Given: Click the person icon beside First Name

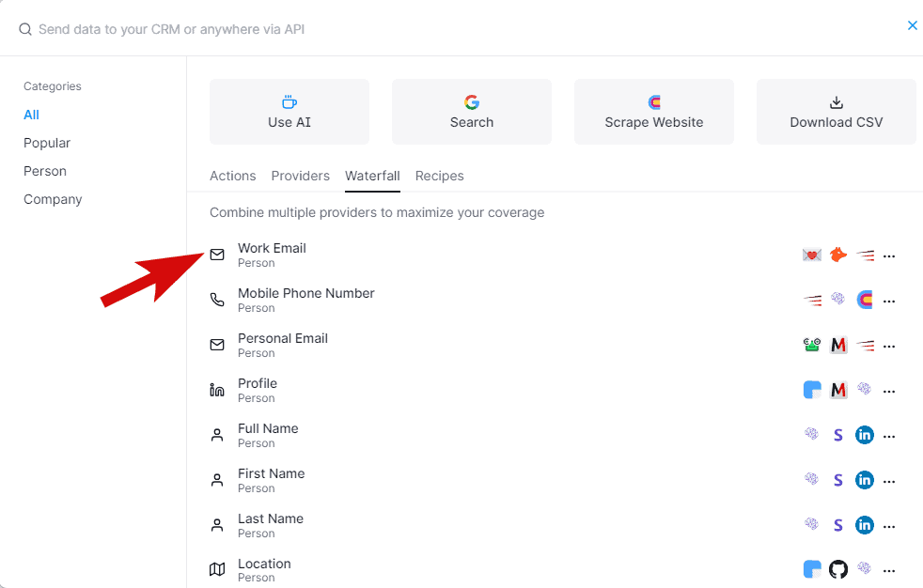Looking at the screenshot, I should [217, 480].
